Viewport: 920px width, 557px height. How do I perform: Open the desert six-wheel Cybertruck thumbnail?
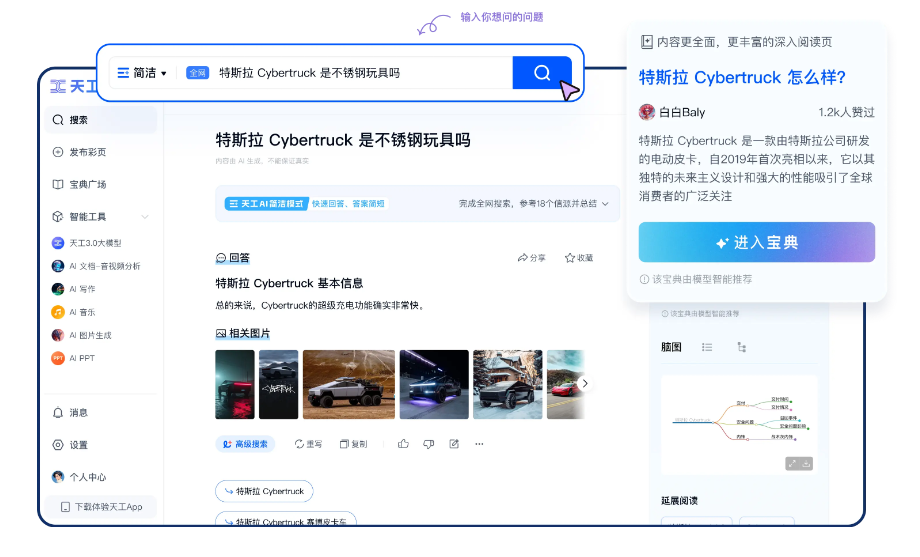(349, 384)
